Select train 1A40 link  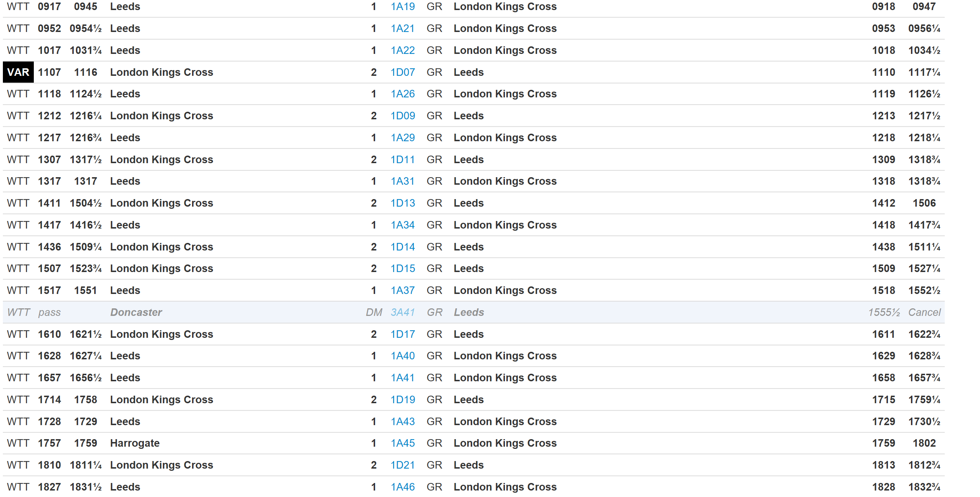(x=402, y=356)
